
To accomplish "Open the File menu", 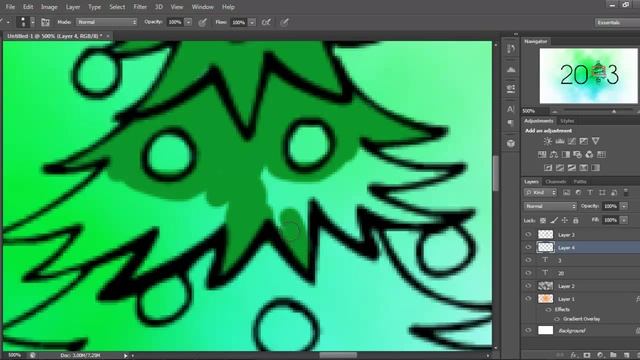I will tap(10, 7).
